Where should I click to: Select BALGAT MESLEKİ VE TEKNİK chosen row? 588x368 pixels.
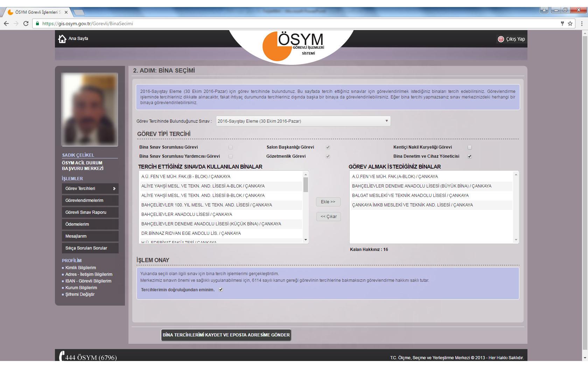click(x=431, y=196)
